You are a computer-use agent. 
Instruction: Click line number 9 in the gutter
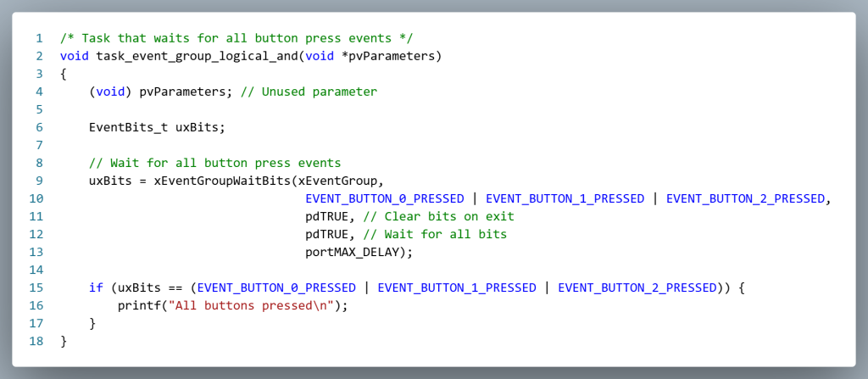(x=39, y=181)
